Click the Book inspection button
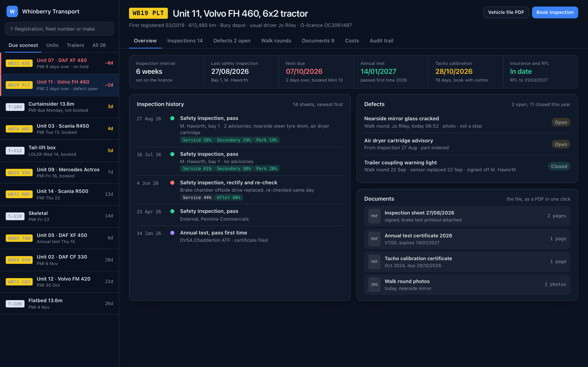 click(x=555, y=12)
